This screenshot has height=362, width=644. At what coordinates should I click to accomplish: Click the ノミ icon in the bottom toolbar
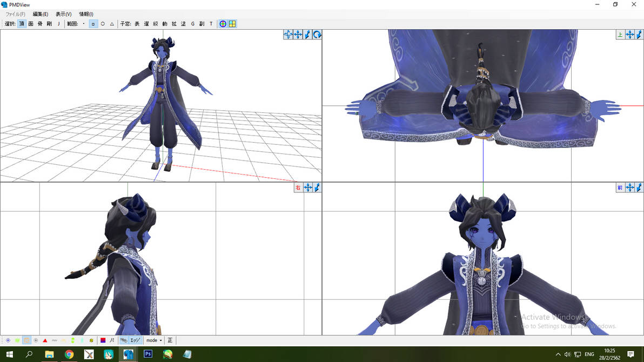pos(112,340)
